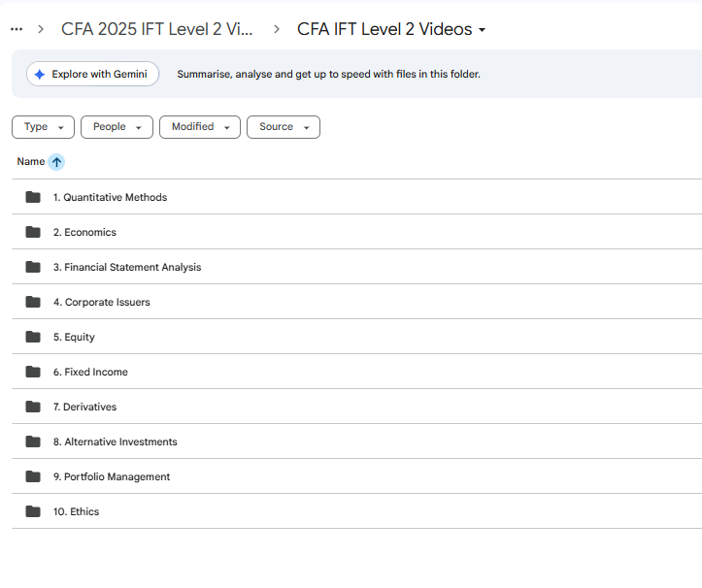Click the folder icon beside Economics
702x588 pixels.
pos(33,232)
